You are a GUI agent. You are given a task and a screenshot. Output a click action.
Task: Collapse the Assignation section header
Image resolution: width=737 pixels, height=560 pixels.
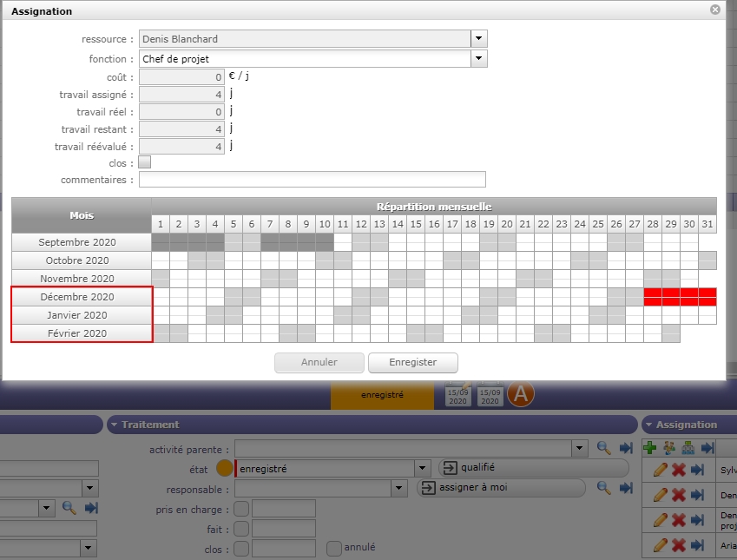point(648,425)
